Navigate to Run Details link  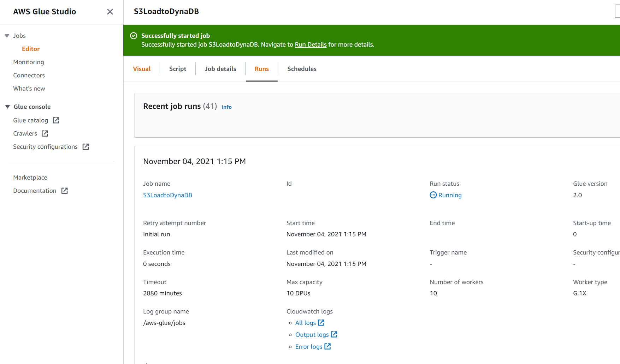pos(311,44)
